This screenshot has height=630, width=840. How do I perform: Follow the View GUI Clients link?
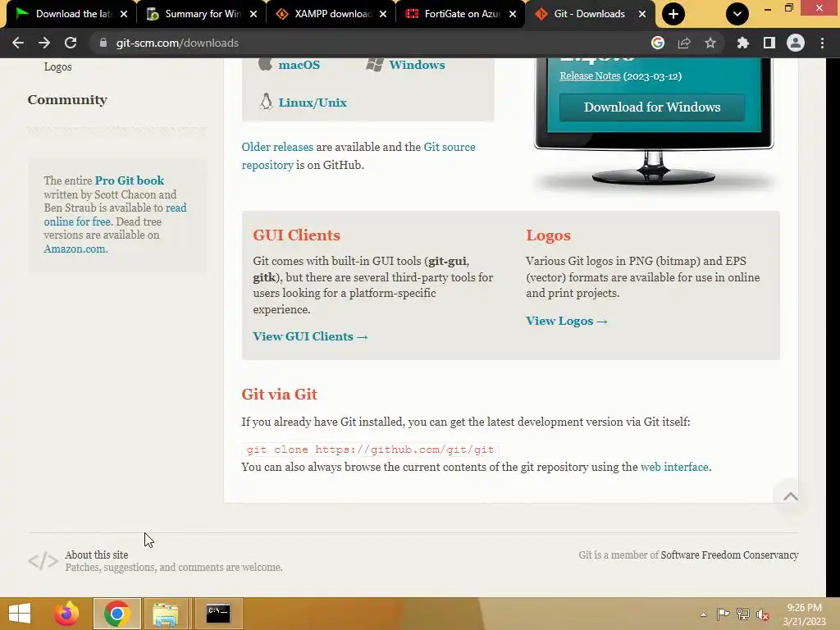pos(311,336)
